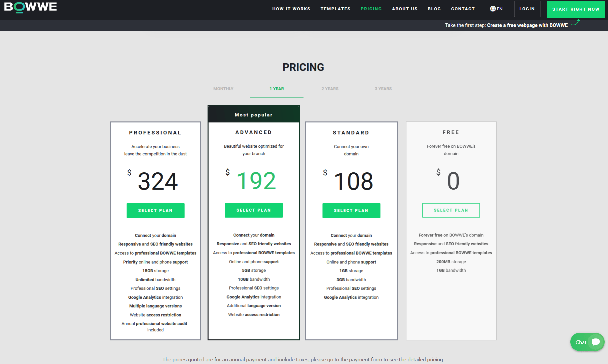The height and width of the screenshot is (364, 608).
Task: Switch to 3 Years billing tab
Action: [x=383, y=89]
